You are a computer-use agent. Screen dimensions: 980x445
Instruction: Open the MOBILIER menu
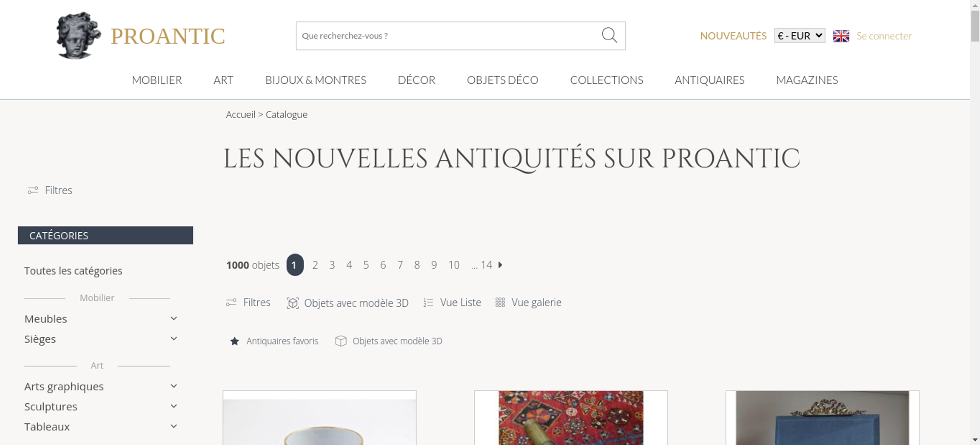157,80
